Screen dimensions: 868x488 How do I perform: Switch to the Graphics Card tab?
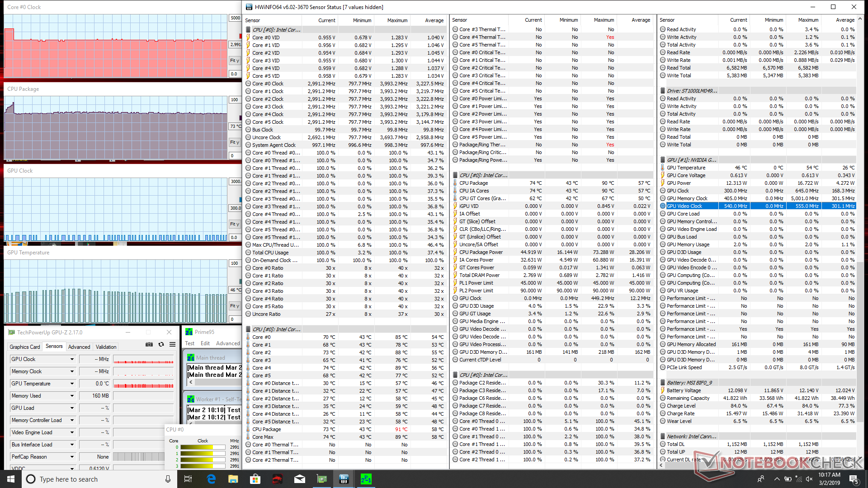25,347
